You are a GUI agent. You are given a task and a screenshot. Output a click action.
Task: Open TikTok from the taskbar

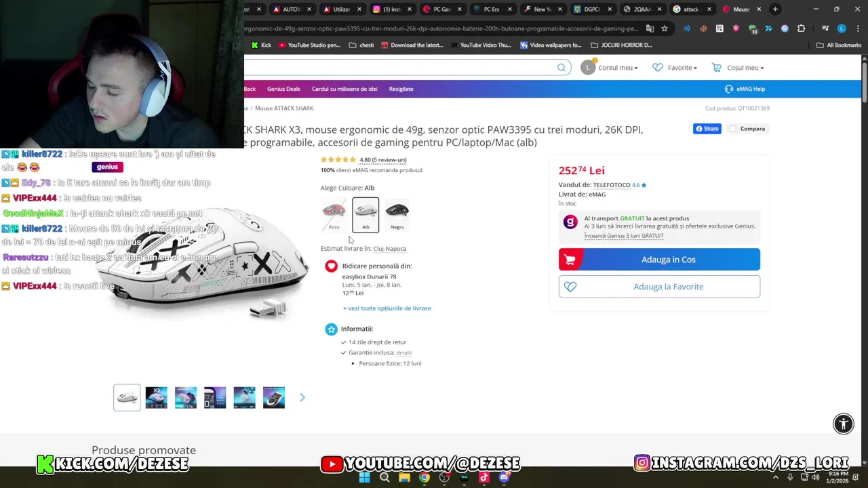point(484,477)
